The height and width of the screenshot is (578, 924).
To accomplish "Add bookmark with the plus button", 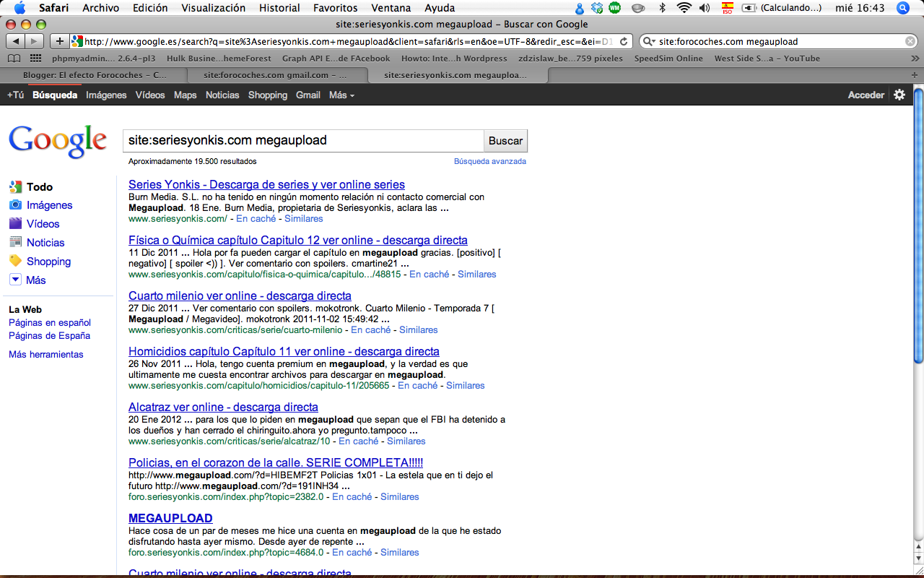I will click(x=59, y=41).
